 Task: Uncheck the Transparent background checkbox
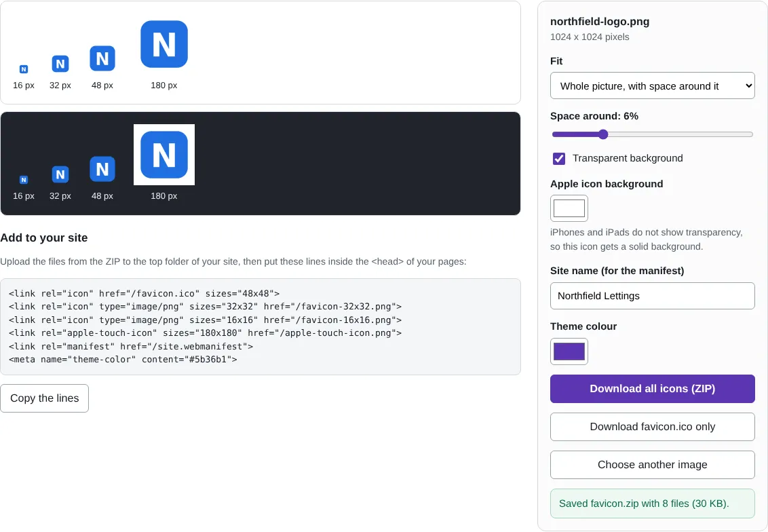pos(559,158)
